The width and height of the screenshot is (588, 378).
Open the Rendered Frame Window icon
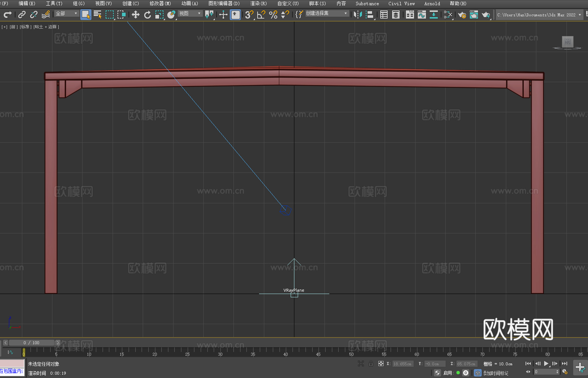[474, 14]
